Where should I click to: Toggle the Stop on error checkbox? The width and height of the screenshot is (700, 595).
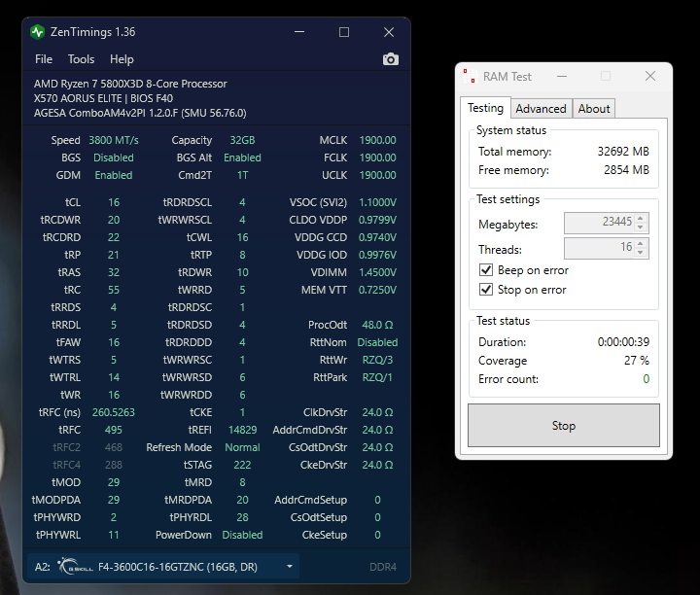[486, 290]
